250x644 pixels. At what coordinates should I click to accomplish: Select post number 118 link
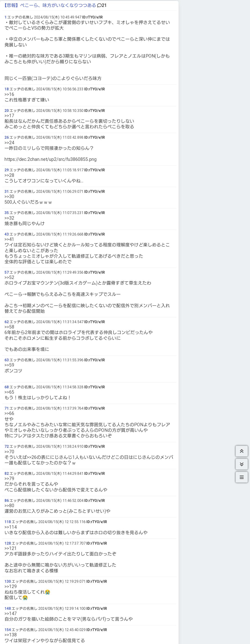pyautogui.click(x=7, y=522)
